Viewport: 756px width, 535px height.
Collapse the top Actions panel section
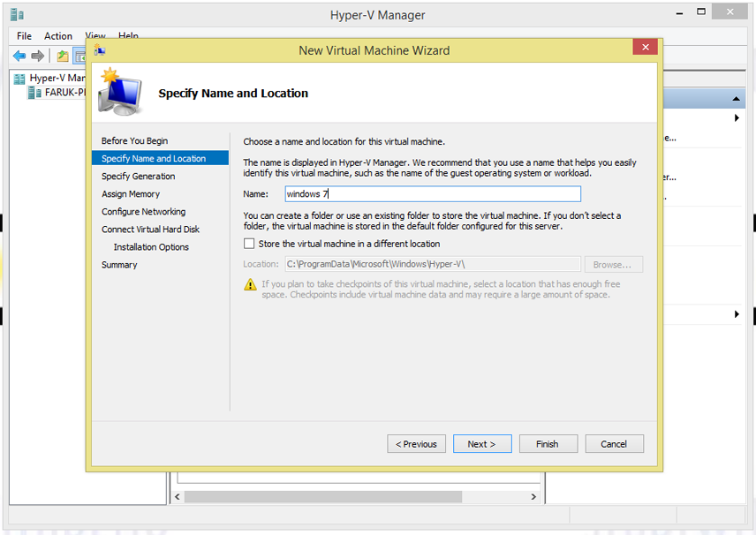pyautogui.click(x=737, y=97)
